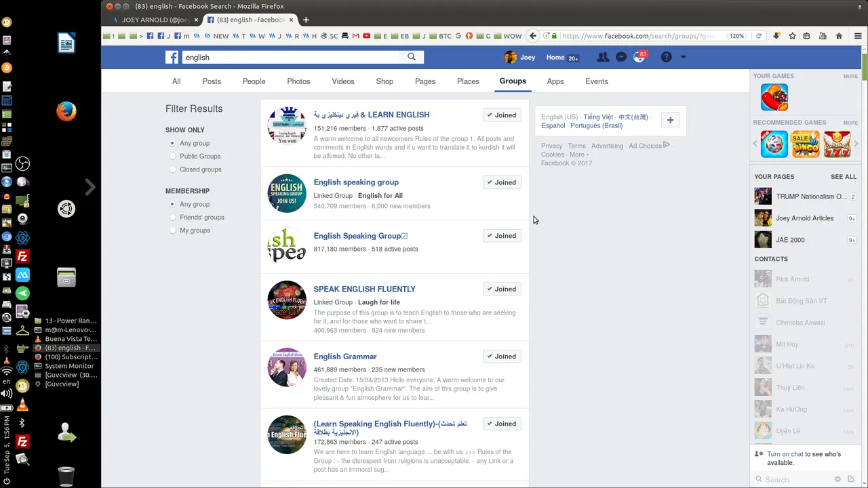Show bookmarks list icon in toolbar
The width and height of the screenshot is (868, 488).
(806, 36)
